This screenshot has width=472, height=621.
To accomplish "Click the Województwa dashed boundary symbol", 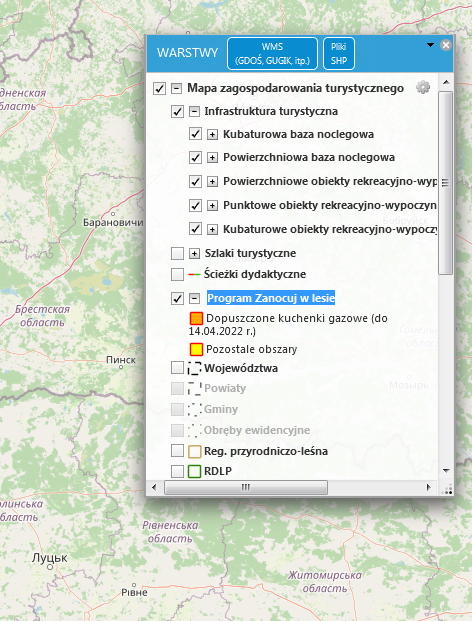I will click(194, 368).
